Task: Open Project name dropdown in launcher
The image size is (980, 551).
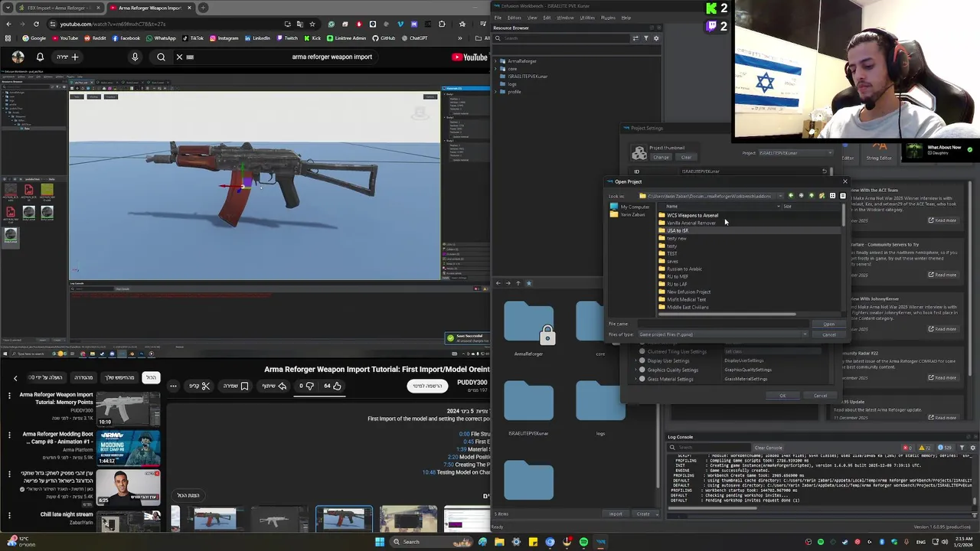Action: coord(795,153)
